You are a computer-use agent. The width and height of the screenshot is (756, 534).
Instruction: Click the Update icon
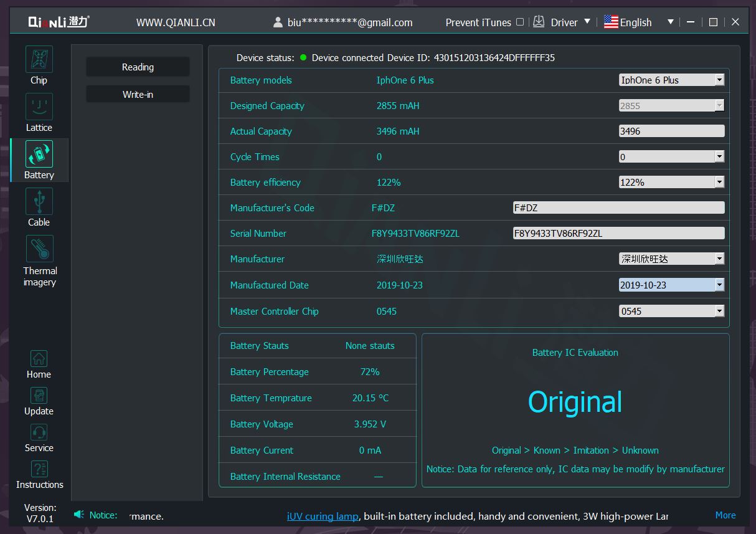[x=39, y=396]
